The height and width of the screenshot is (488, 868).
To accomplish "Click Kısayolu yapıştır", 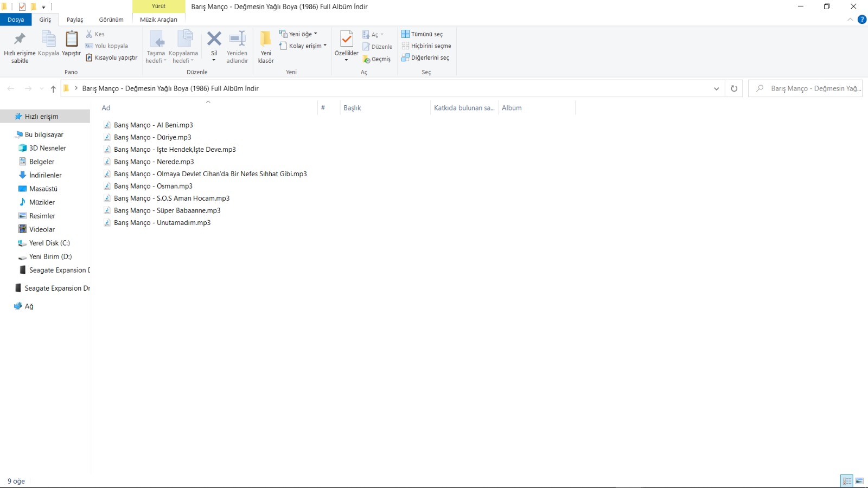I will point(112,57).
